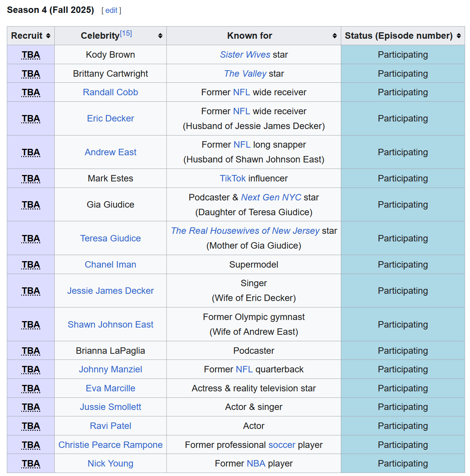Open Jussie Smollett's article
This screenshot has width=470, height=476.
(x=111, y=407)
